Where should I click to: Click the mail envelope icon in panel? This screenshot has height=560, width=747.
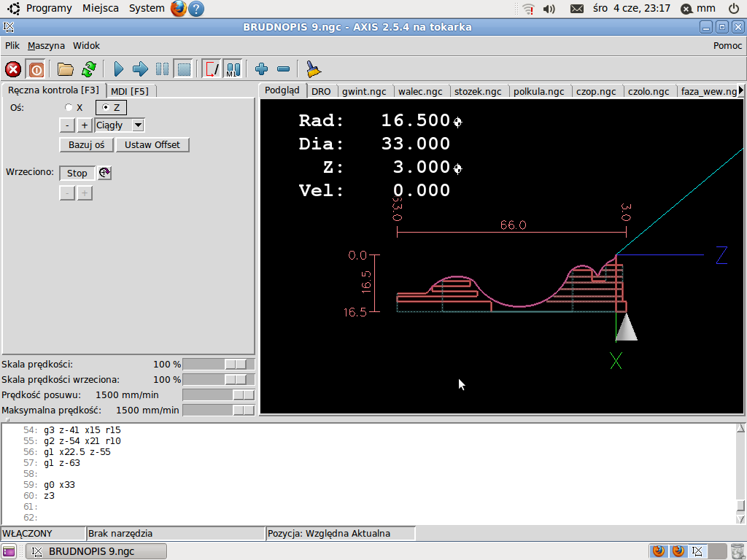pos(577,9)
